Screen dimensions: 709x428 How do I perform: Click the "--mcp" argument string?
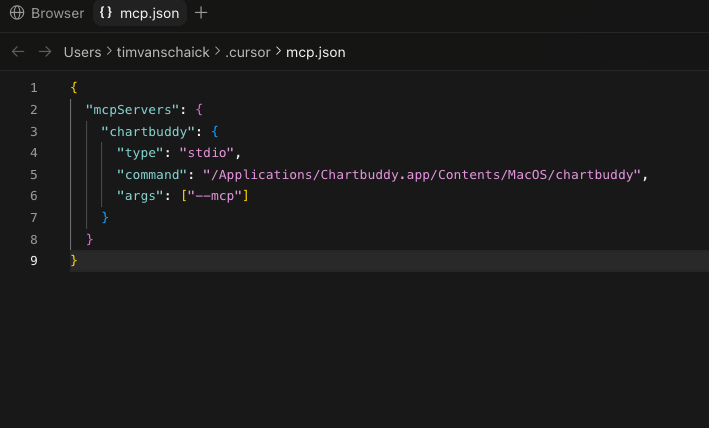coord(215,196)
